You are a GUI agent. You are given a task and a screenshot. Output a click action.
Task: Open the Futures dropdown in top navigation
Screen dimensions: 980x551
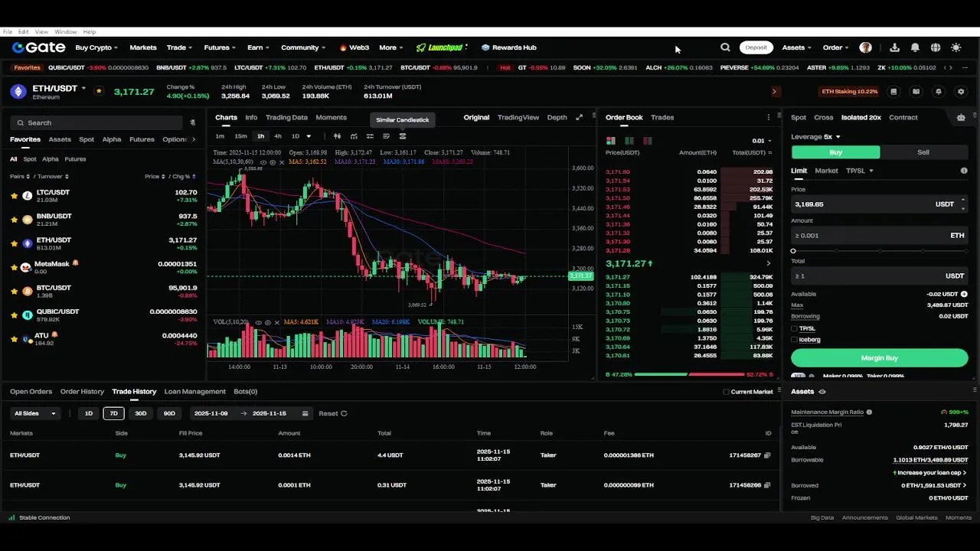coord(220,47)
